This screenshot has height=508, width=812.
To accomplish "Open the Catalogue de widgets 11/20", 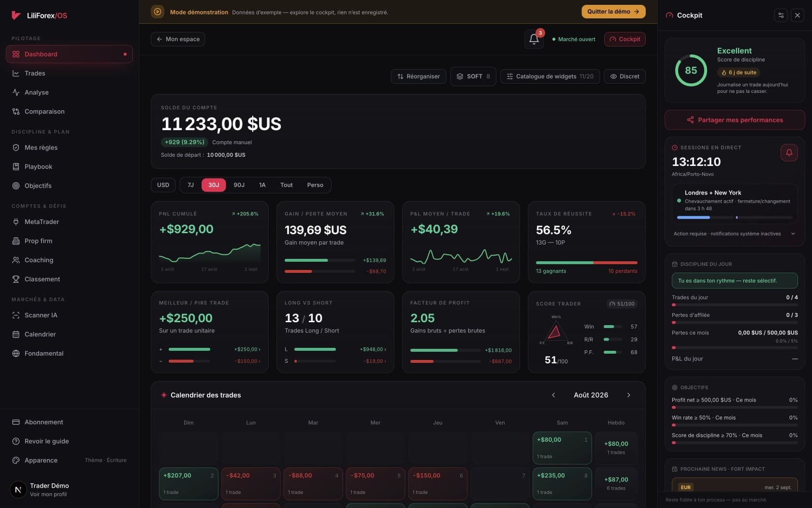I will pyautogui.click(x=550, y=76).
